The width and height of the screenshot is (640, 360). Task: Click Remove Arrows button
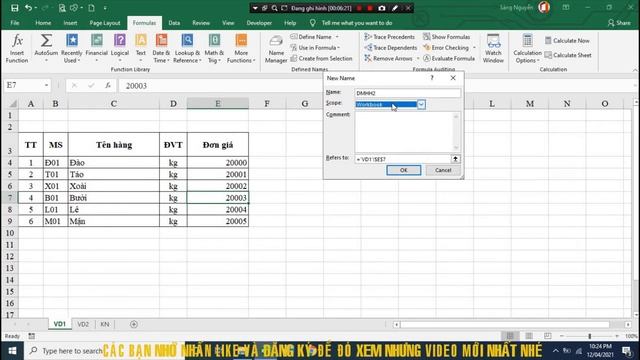point(388,58)
